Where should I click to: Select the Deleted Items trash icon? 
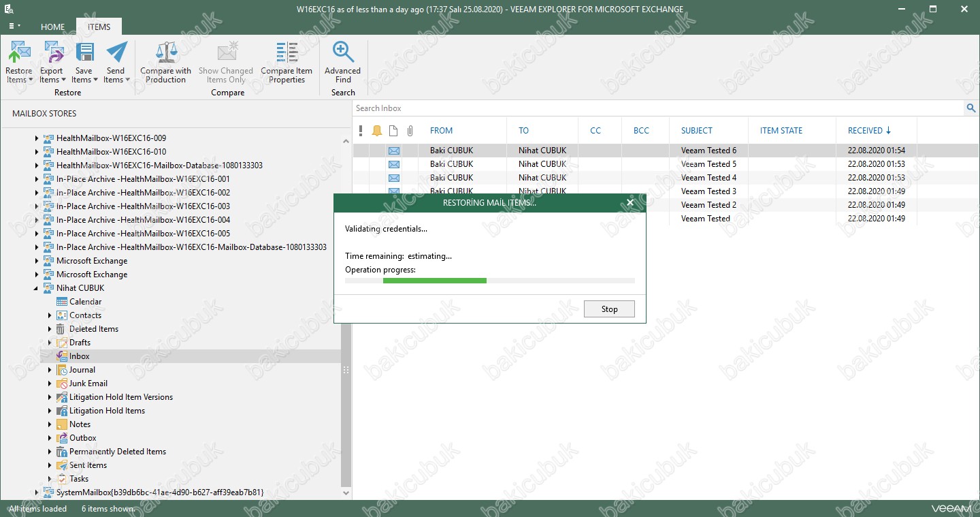point(62,329)
